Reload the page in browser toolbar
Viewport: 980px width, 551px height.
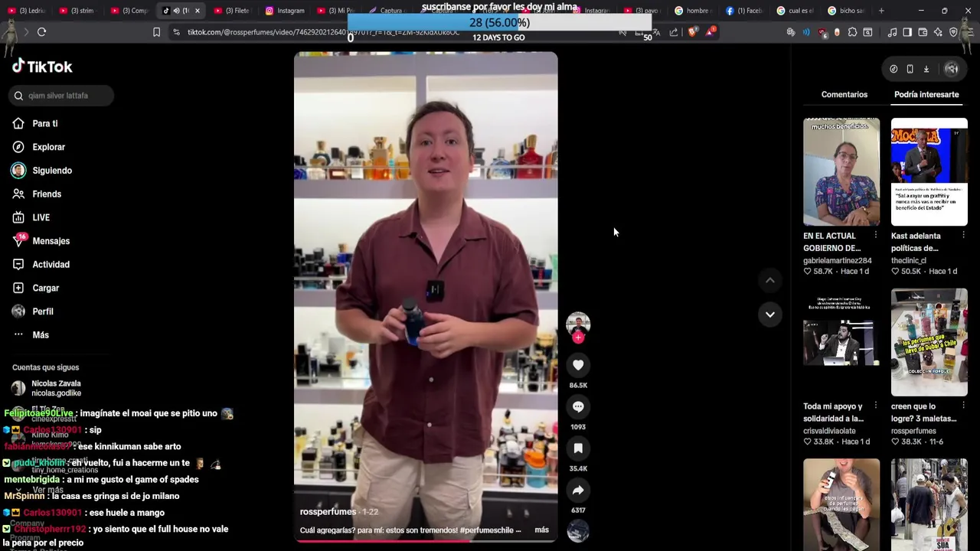coord(41,32)
